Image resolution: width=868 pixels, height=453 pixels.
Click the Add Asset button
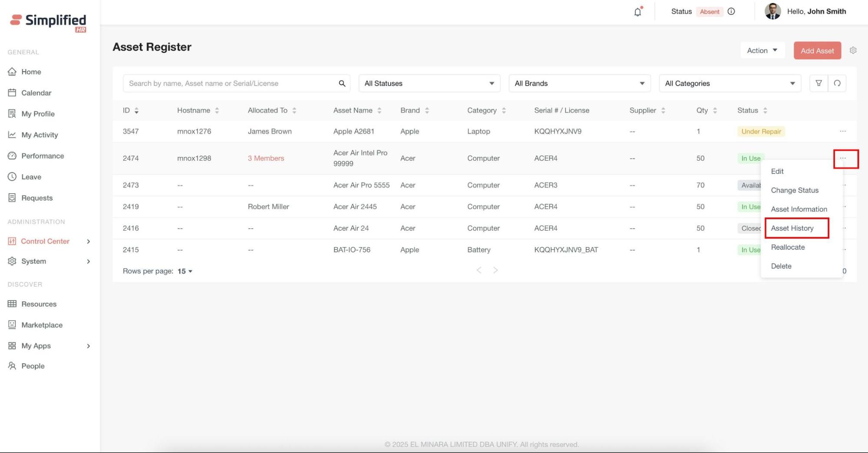coord(817,51)
